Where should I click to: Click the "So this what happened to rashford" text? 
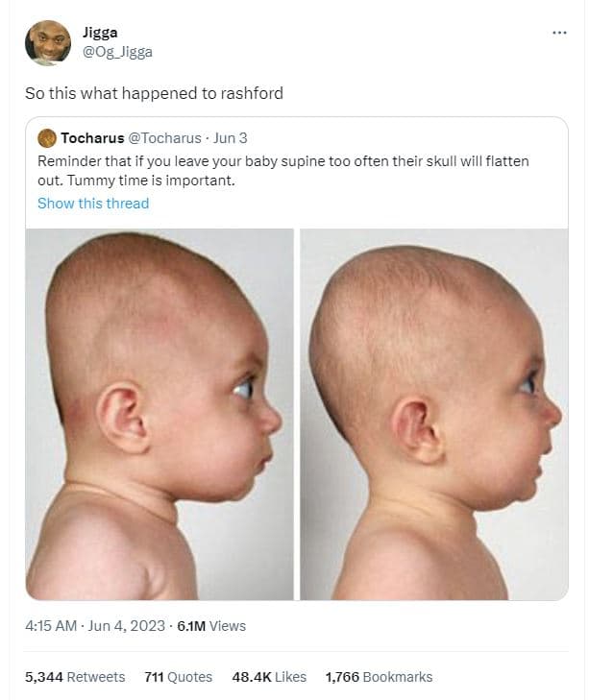154,94
